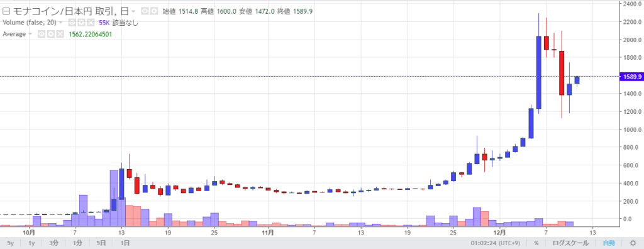Image resolution: width=644 pixels, height=249 pixels.
Task: Click the 終値 1589.9 close value
Action: pyautogui.click(x=296, y=11)
